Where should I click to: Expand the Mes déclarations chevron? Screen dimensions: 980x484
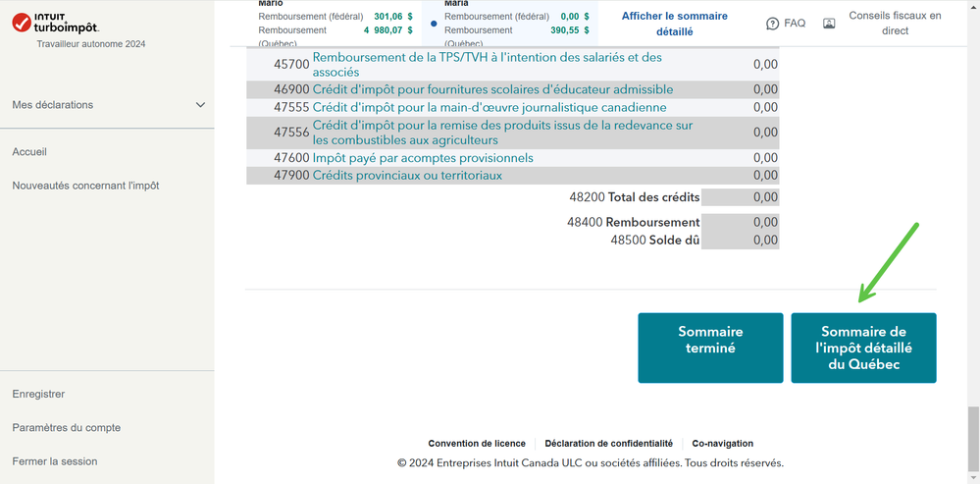tap(201, 105)
